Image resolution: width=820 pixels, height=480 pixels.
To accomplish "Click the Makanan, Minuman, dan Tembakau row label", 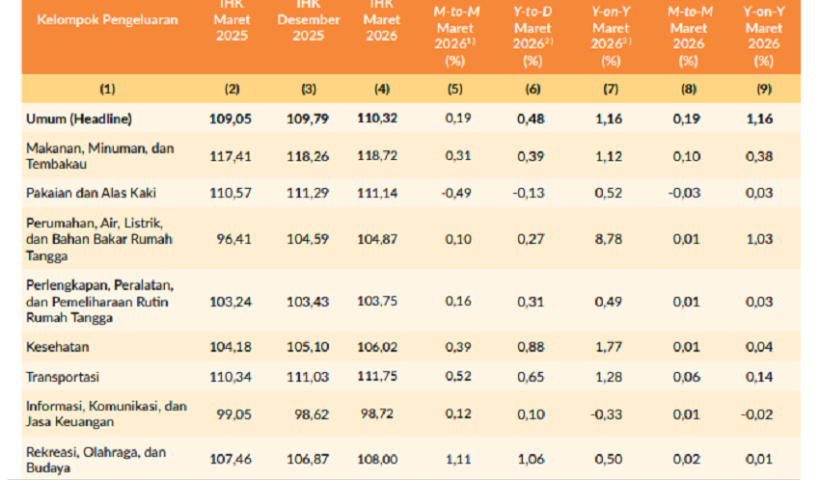I will click(x=99, y=155).
